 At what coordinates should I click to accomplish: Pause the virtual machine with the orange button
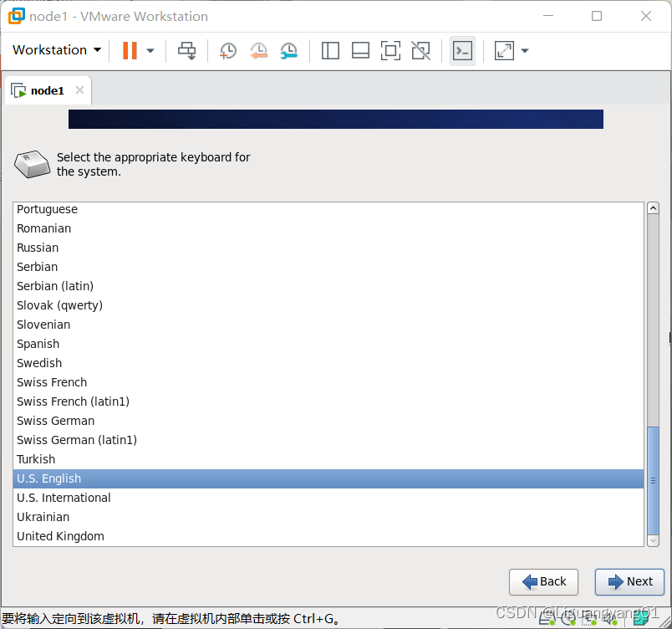pyautogui.click(x=130, y=50)
